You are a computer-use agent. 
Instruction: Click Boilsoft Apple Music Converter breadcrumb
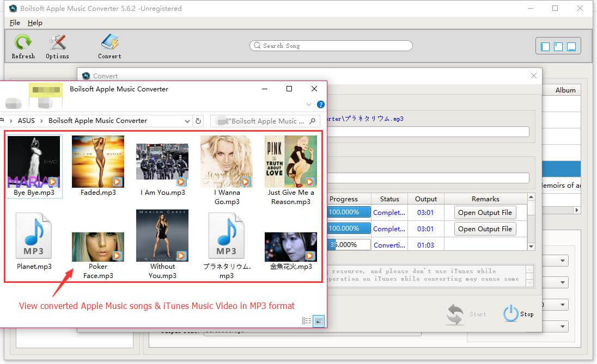coord(98,121)
